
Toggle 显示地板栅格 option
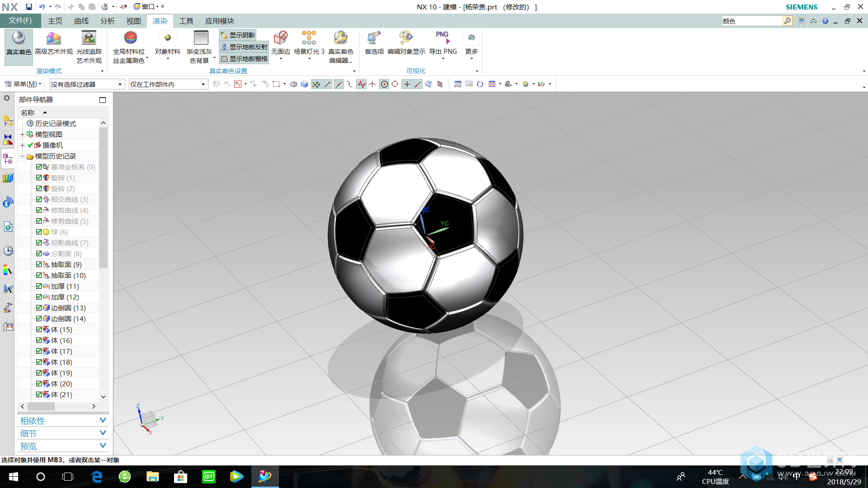coord(244,59)
